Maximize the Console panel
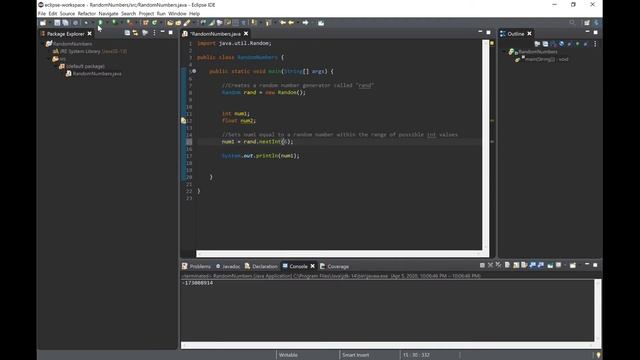The image size is (640, 360). [x=595, y=265]
